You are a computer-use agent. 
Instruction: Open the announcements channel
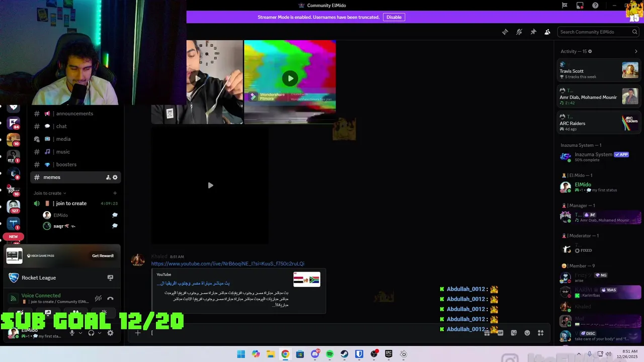click(75, 114)
